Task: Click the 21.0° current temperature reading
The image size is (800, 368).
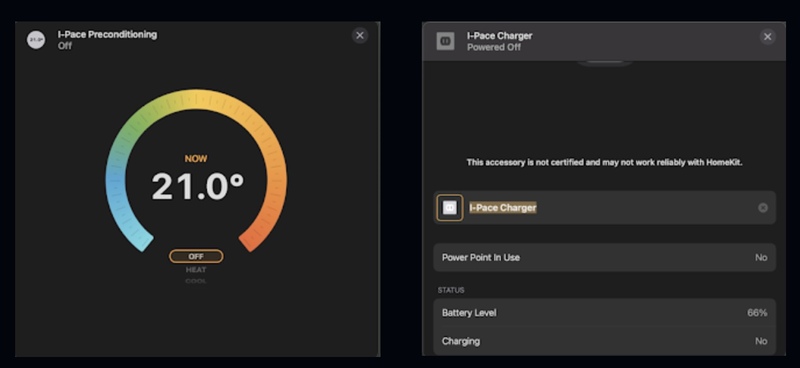Action: tap(198, 186)
